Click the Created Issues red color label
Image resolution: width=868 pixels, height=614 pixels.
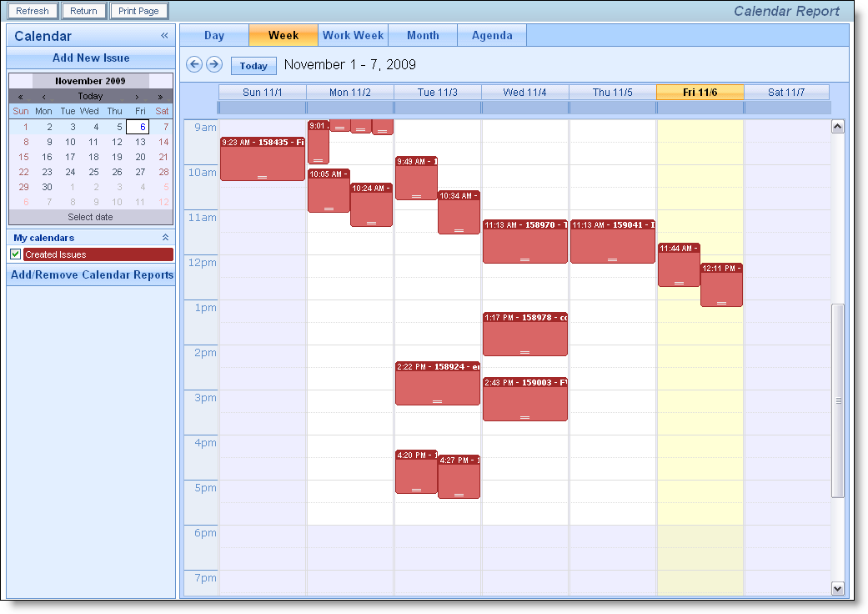click(x=98, y=254)
